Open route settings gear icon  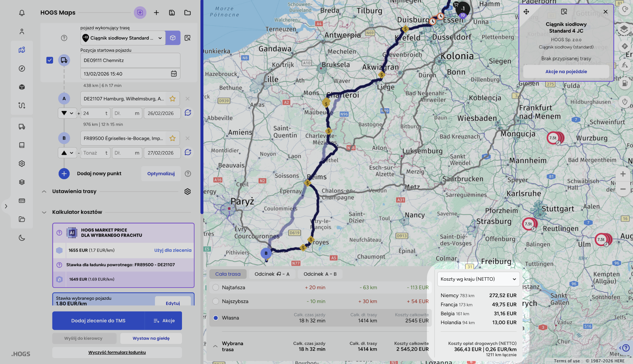(x=187, y=191)
